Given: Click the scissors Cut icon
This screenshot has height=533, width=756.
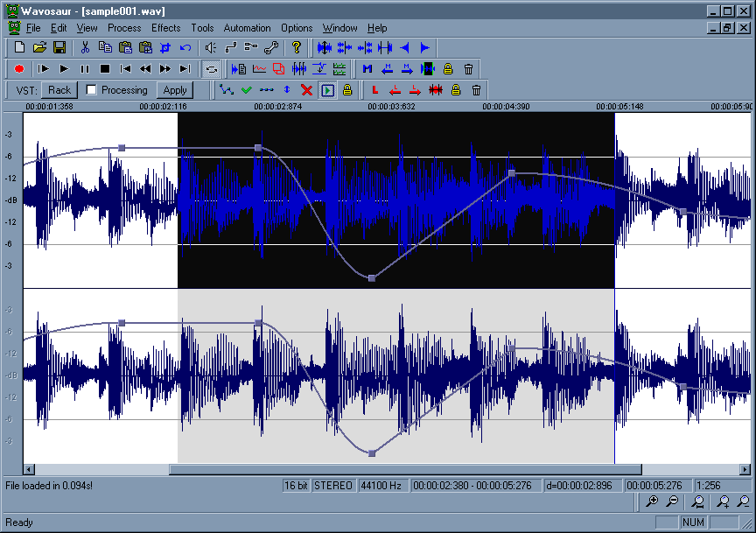Looking at the screenshot, I should click(x=86, y=47).
